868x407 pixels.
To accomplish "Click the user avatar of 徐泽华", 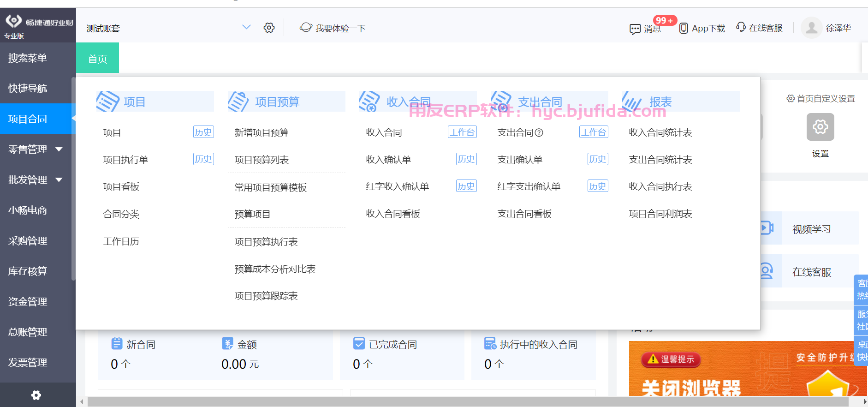I will pyautogui.click(x=812, y=28).
